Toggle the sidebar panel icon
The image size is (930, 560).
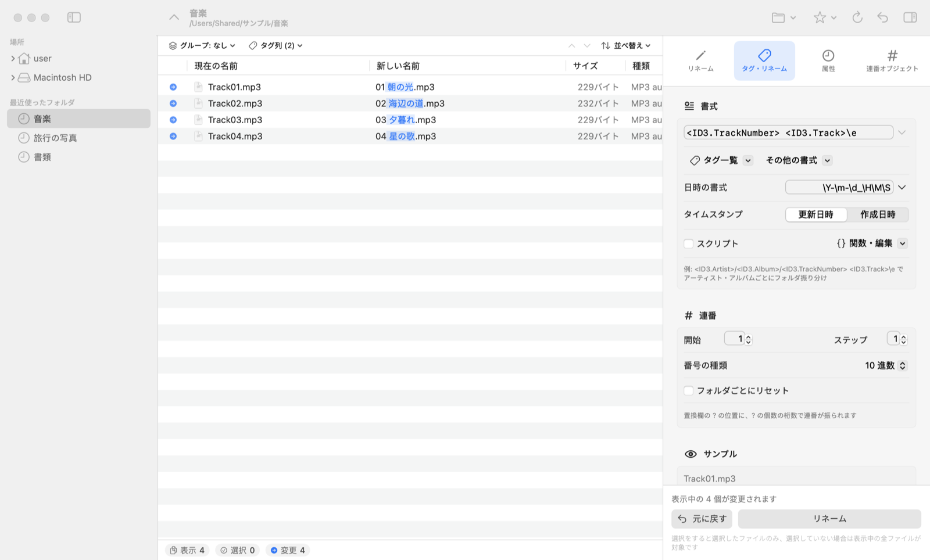point(74,17)
